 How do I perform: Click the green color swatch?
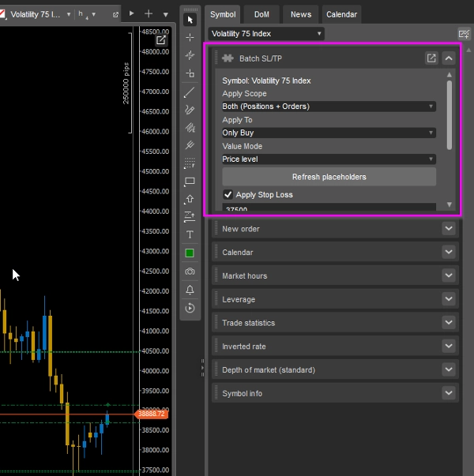(x=190, y=253)
